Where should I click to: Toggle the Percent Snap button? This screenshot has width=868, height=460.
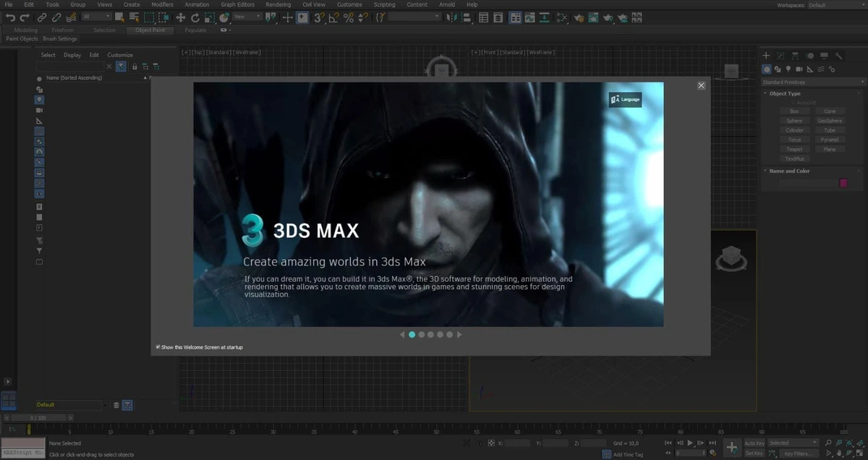click(x=349, y=17)
